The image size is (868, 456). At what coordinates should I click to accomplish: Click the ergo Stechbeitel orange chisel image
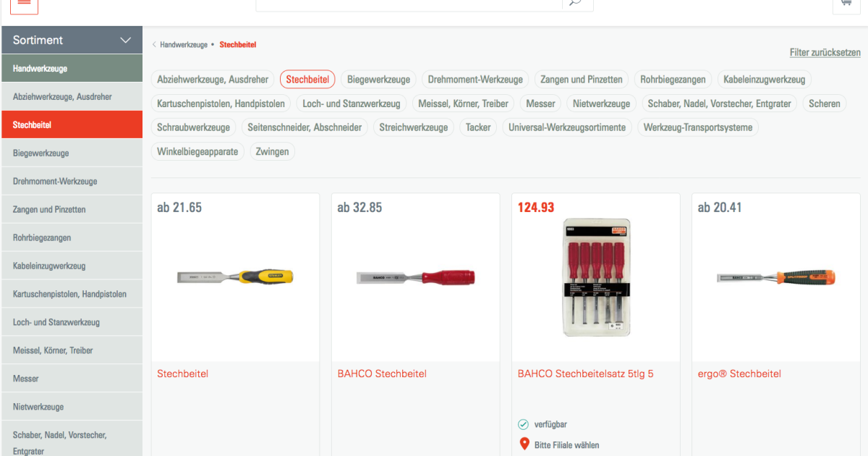point(776,276)
